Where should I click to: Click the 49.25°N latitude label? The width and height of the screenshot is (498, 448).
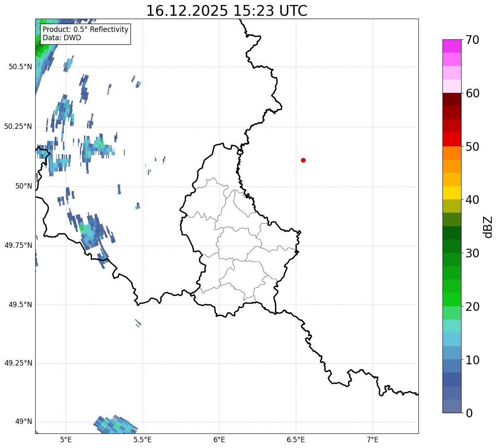[18, 363]
